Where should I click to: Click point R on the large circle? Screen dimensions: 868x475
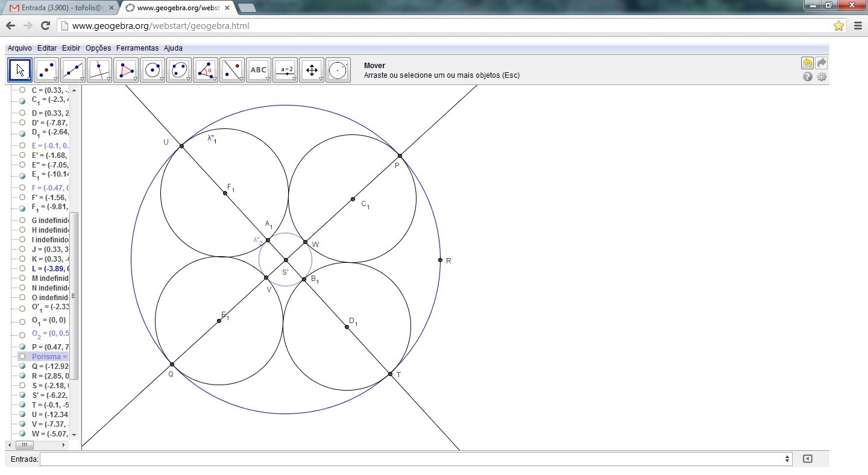[x=440, y=260]
